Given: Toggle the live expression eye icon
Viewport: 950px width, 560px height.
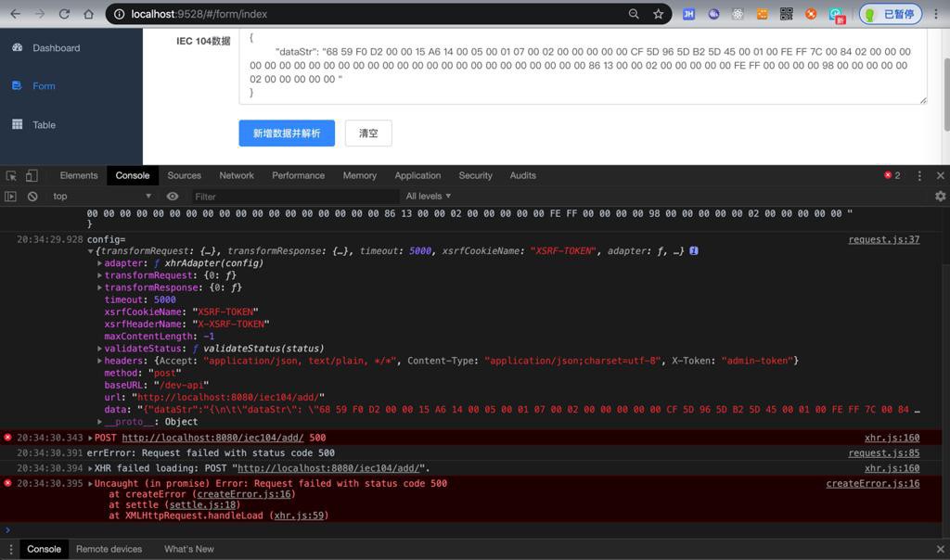Looking at the screenshot, I should 173,197.
